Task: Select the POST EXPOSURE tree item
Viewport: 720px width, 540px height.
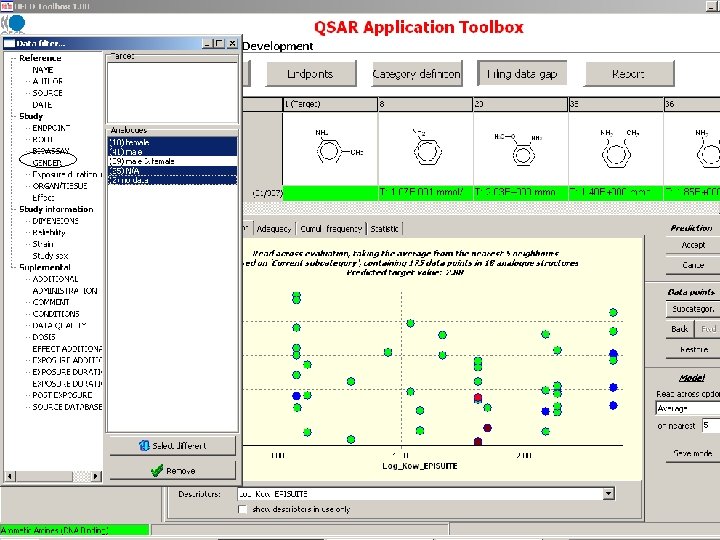Action: (x=62, y=395)
